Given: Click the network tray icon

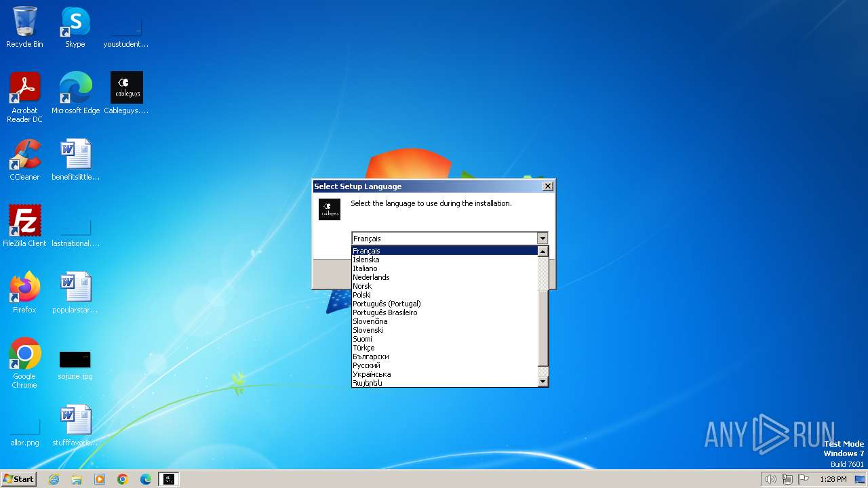Looking at the screenshot, I should point(787,479).
